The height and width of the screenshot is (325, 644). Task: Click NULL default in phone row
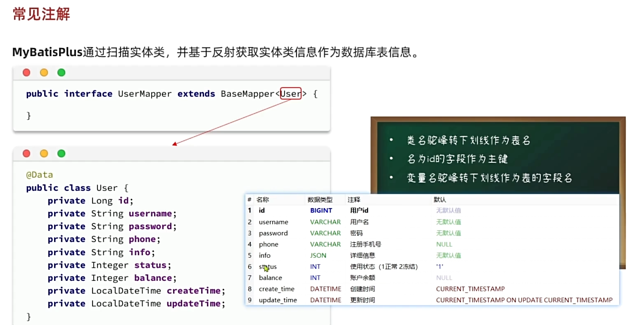(444, 244)
